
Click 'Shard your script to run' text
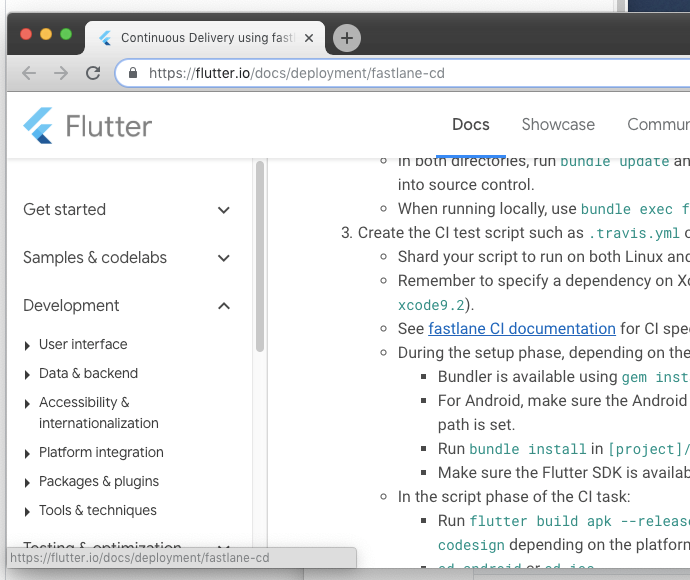[544, 257]
